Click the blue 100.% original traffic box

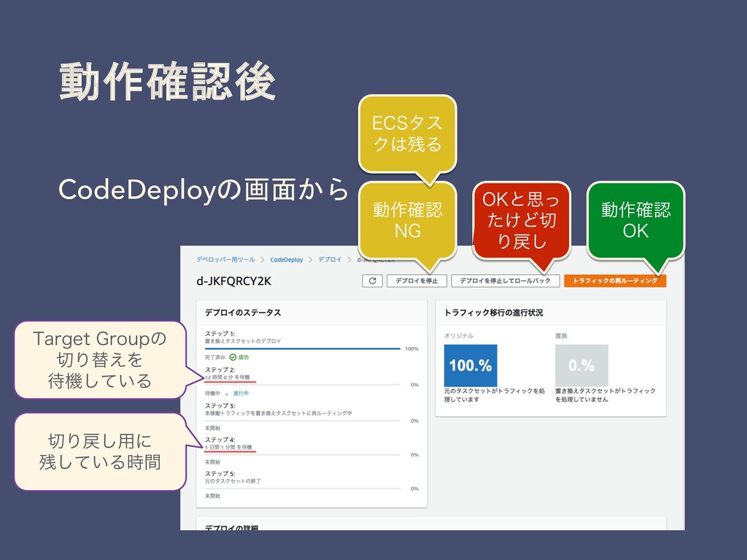pyautogui.click(x=471, y=365)
